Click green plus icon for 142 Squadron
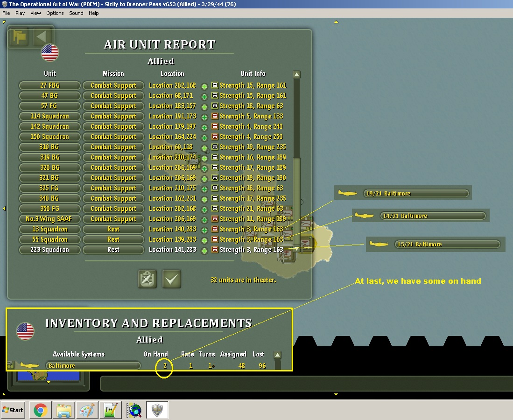 204,127
